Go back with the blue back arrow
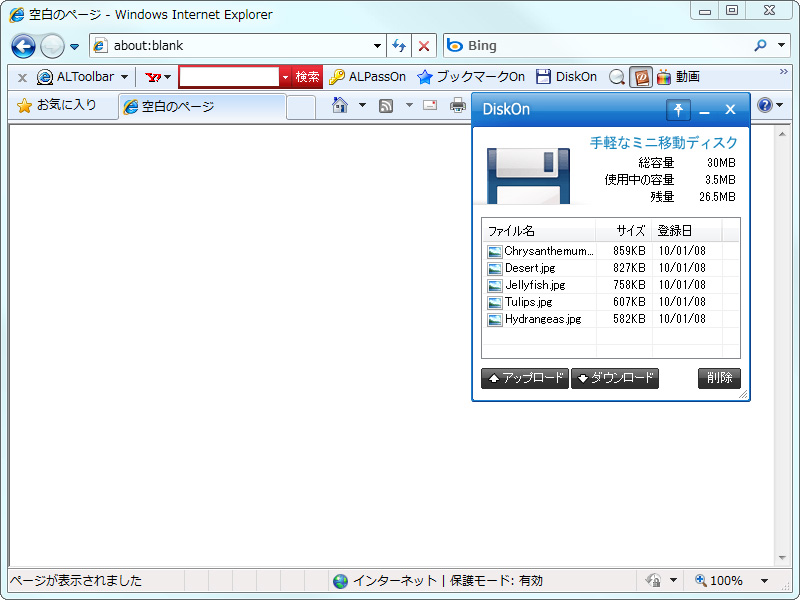Screen dimensions: 800x600 [x=23, y=46]
